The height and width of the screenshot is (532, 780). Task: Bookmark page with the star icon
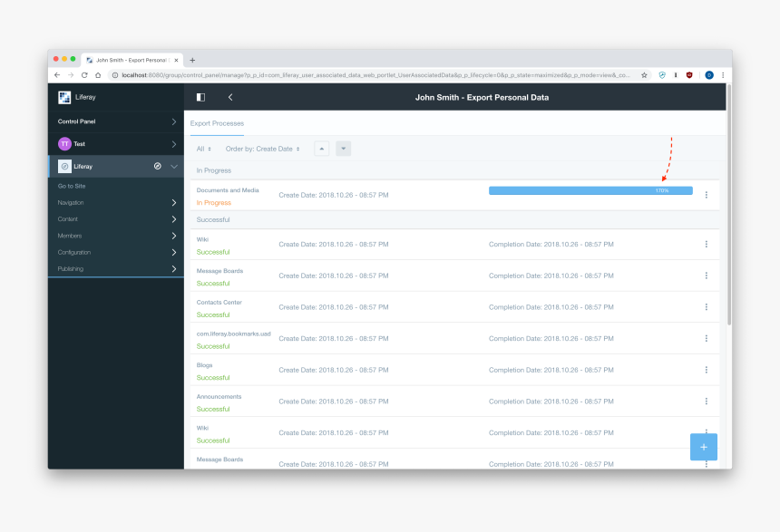tap(644, 75)
